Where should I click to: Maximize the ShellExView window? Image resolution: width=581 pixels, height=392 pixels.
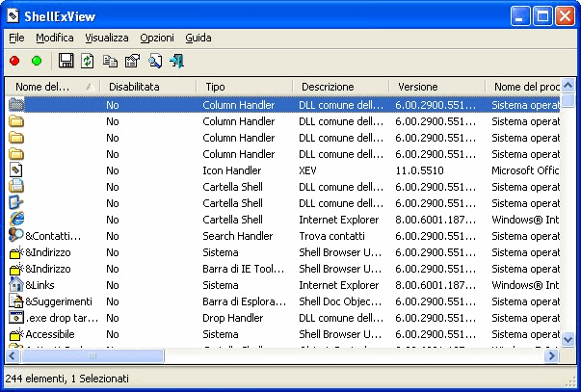(x=542, y=16)
